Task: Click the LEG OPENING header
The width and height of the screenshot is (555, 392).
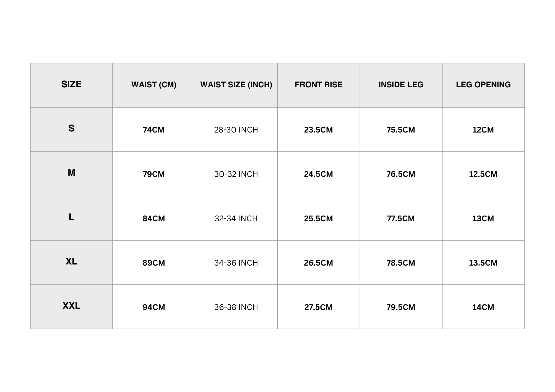Action: click(x=483, y=85)
